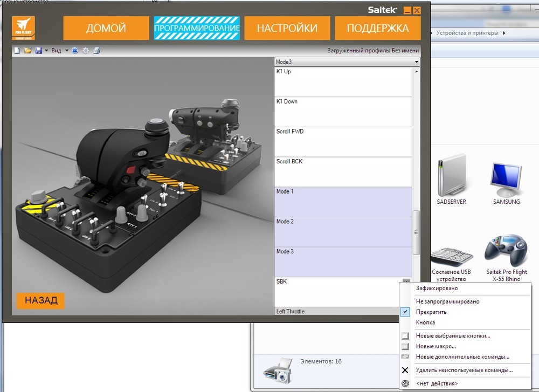The width and height of the screenshot is (539, 392).
Task: Select the Mode 1 cell
Action: [x=343, y=202]
